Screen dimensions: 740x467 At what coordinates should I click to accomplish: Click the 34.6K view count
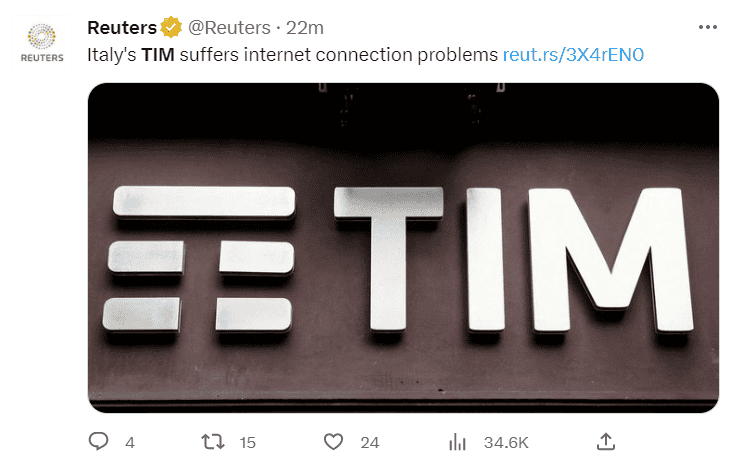[x=506, y=443]
